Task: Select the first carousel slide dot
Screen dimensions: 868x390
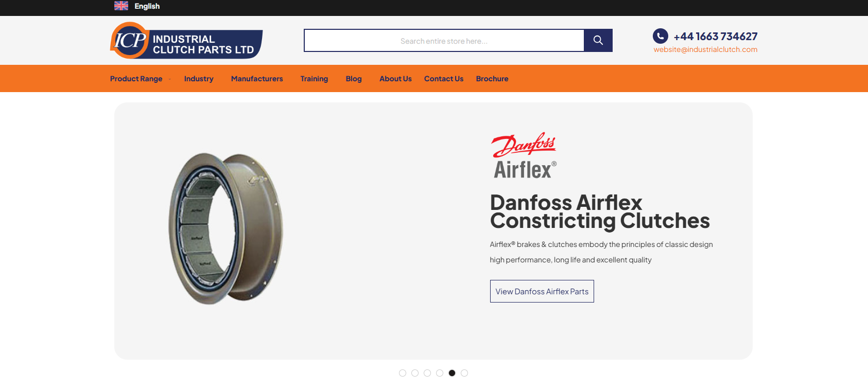Action: click(403, 373)
